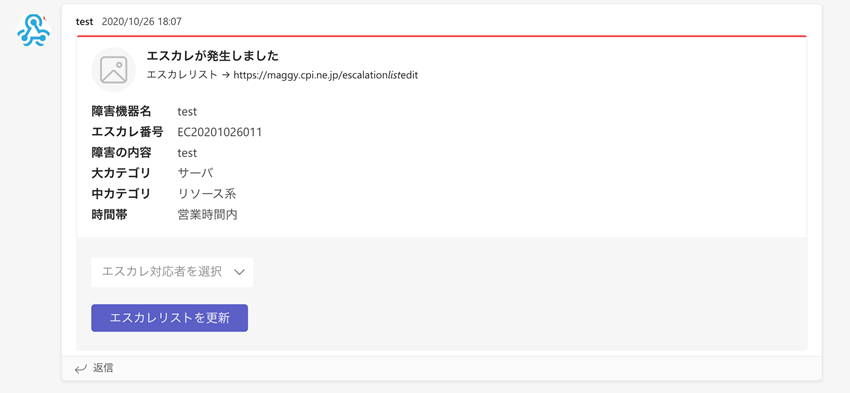Click the webhook bot avatar icon
850x393 pixels.
click(33, 30)
